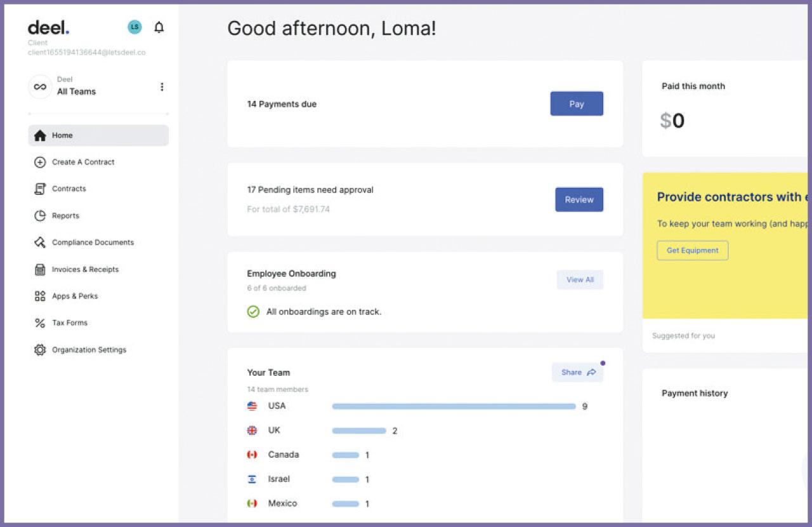The image size is (812, 527).
Task: Click 'Paid this month' label
Action: coord(693,86)
